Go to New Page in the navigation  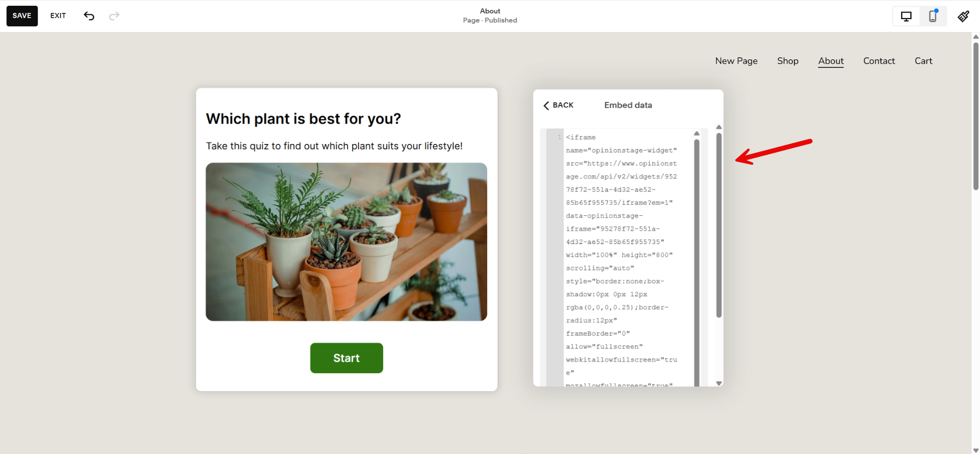pos(736,61)
